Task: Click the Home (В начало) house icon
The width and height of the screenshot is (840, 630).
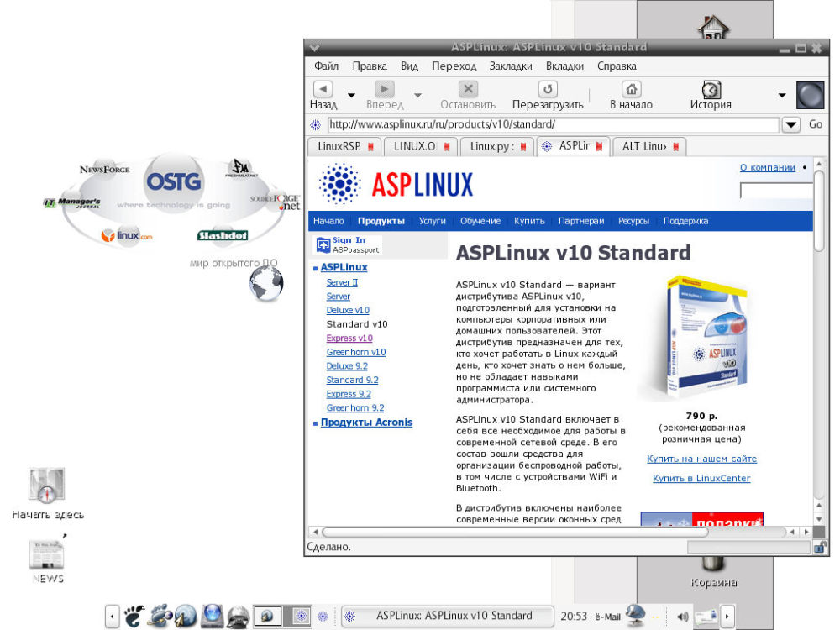Action: [631, 89]
